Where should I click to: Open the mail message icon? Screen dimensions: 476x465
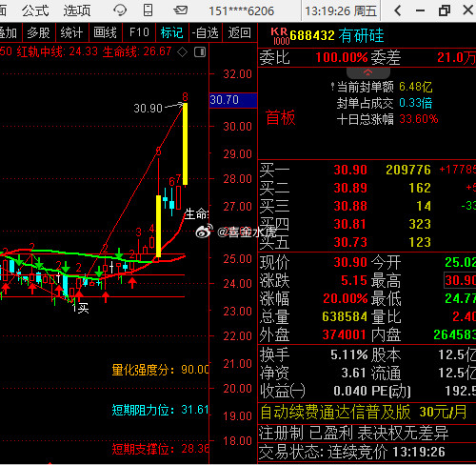[x=180, y=10]
